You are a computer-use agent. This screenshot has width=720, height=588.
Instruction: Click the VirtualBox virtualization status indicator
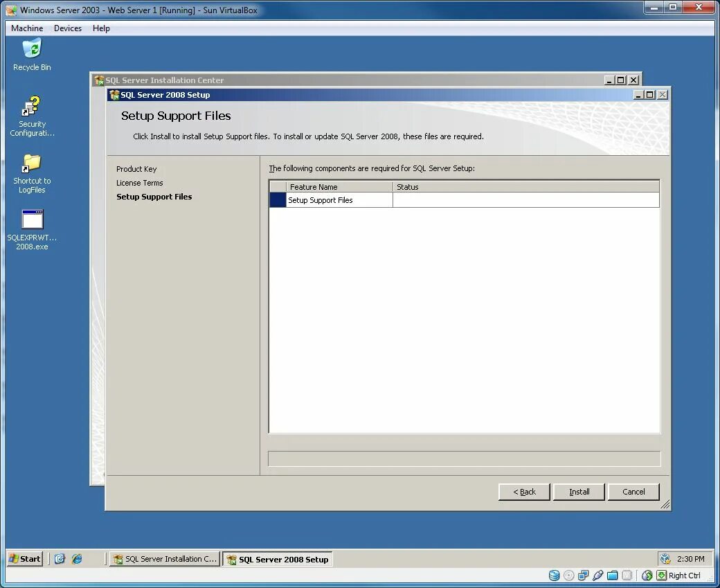627,575
